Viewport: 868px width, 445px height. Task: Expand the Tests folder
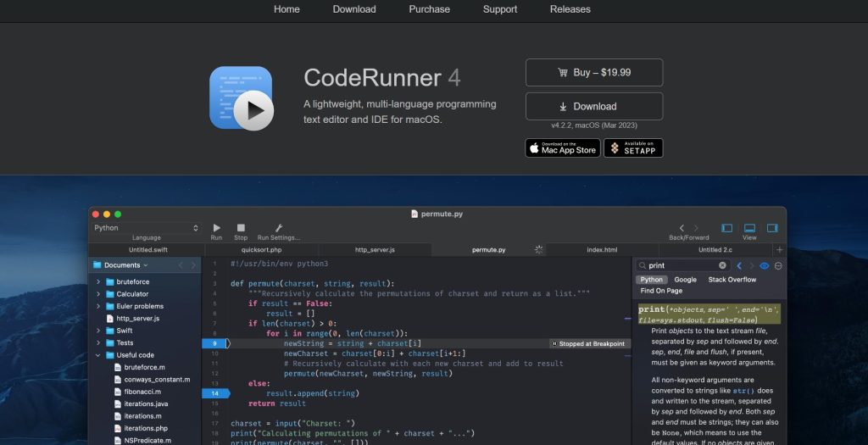(98, 342)
